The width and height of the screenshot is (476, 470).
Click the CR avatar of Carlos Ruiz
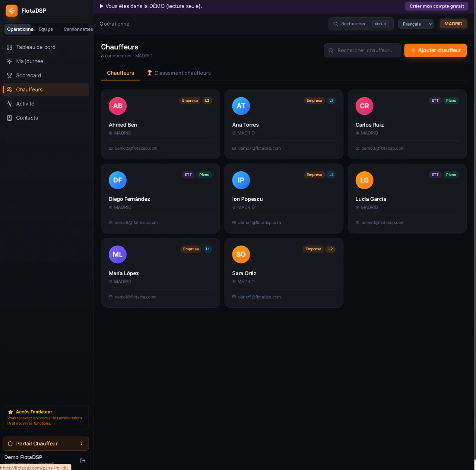pyautogui.click(x=364, y=106)
